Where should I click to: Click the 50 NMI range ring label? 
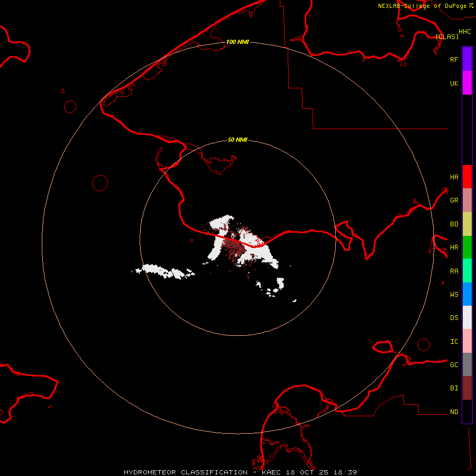(x=237, y=140)
